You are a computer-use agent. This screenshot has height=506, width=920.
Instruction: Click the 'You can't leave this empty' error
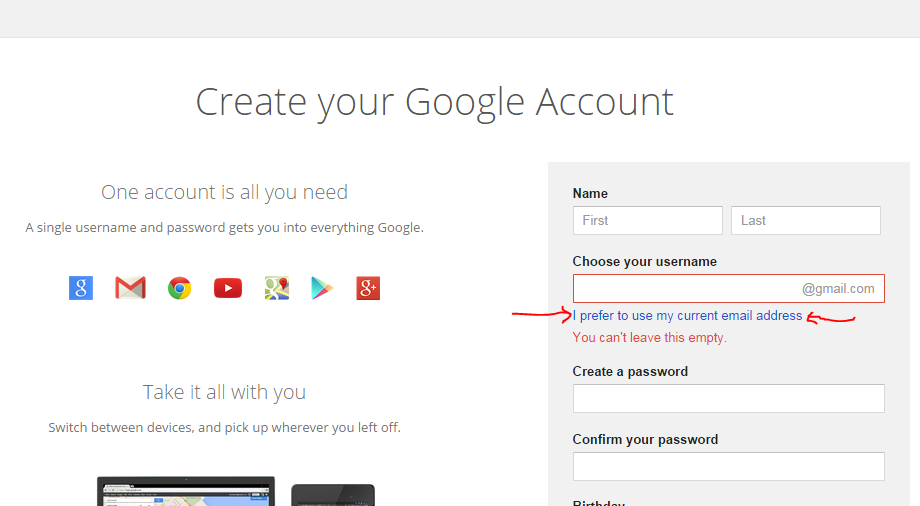pyautogui.click(x=649, y=338)
